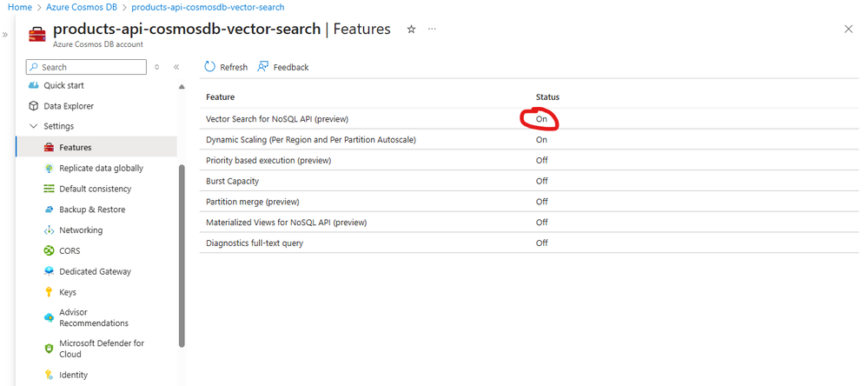Image resolution: width=868 pixels, height=386 pixels.
Task: Open Data Explorer menu item
Action: coord(69,106)
